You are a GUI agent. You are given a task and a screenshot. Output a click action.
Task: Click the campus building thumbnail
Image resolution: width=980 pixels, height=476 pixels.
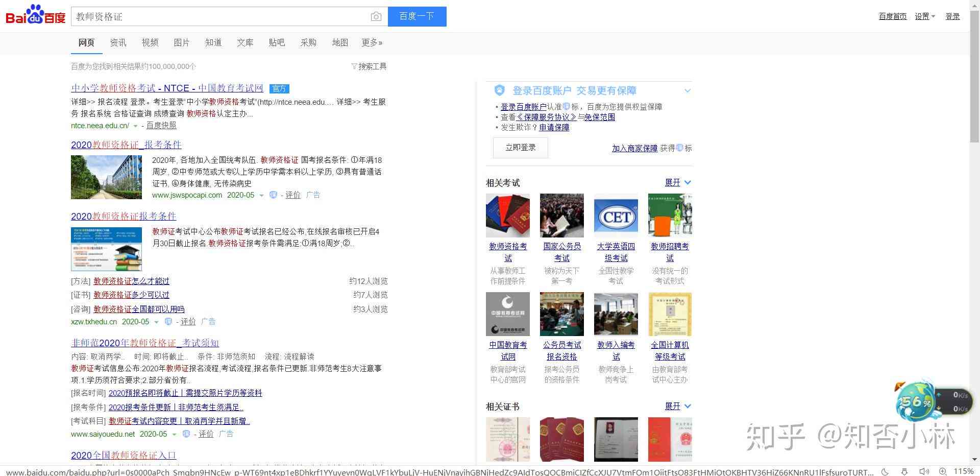106,177
